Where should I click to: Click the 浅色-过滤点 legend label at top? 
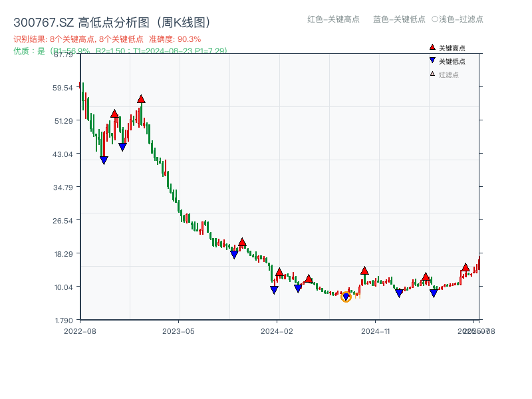tap(461, 19)
